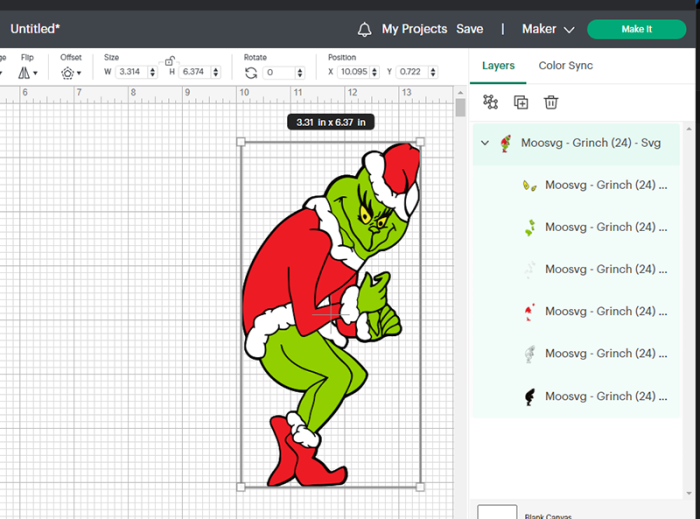Screen dimensions: 700x519
Task: Open the Flip dropdown arrow
Action: 35,73
